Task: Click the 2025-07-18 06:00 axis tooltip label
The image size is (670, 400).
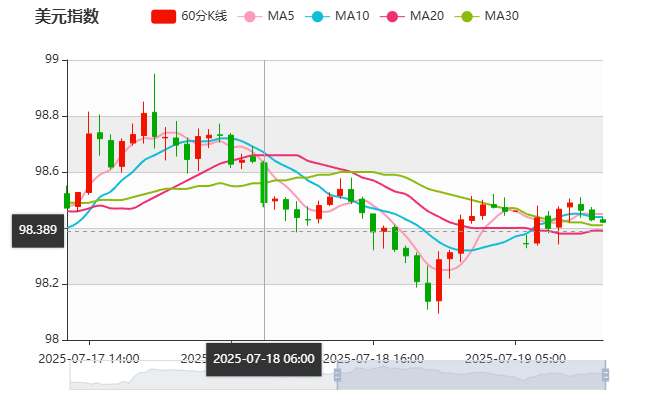Action: pos(264,359)
